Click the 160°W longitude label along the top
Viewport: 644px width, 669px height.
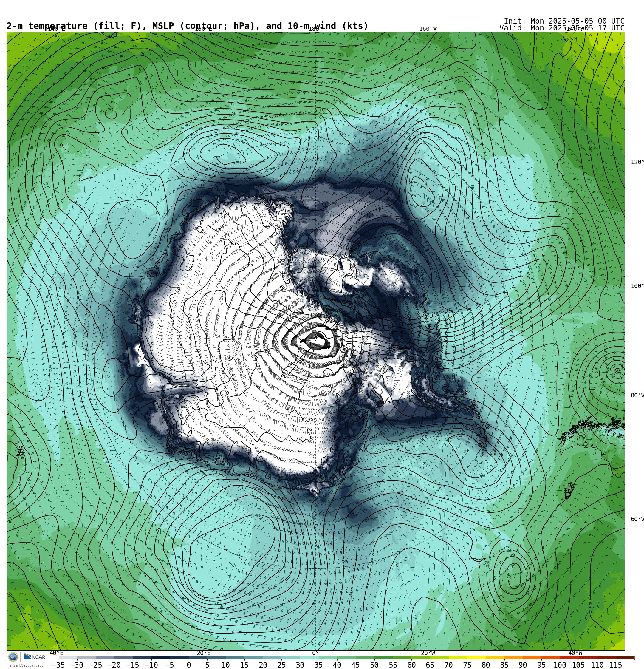click(x=428, y=29)
